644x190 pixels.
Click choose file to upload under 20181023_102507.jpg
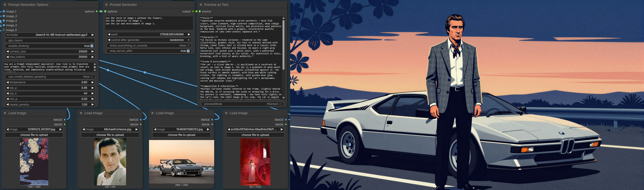(34, 135)
